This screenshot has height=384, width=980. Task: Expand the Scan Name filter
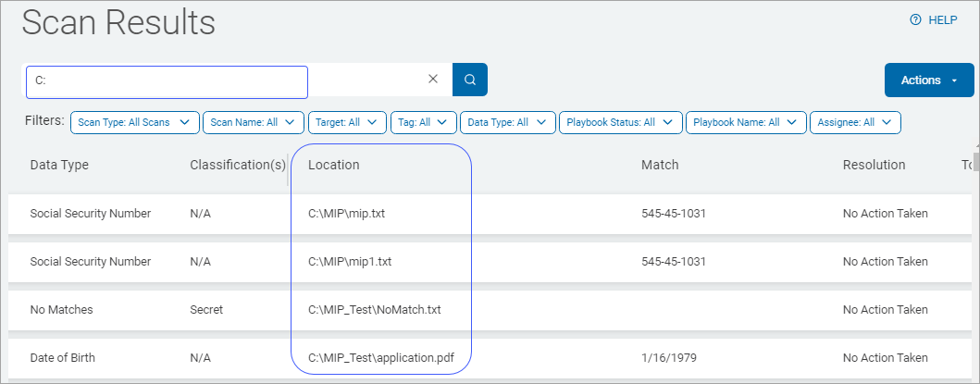point(253,122)
